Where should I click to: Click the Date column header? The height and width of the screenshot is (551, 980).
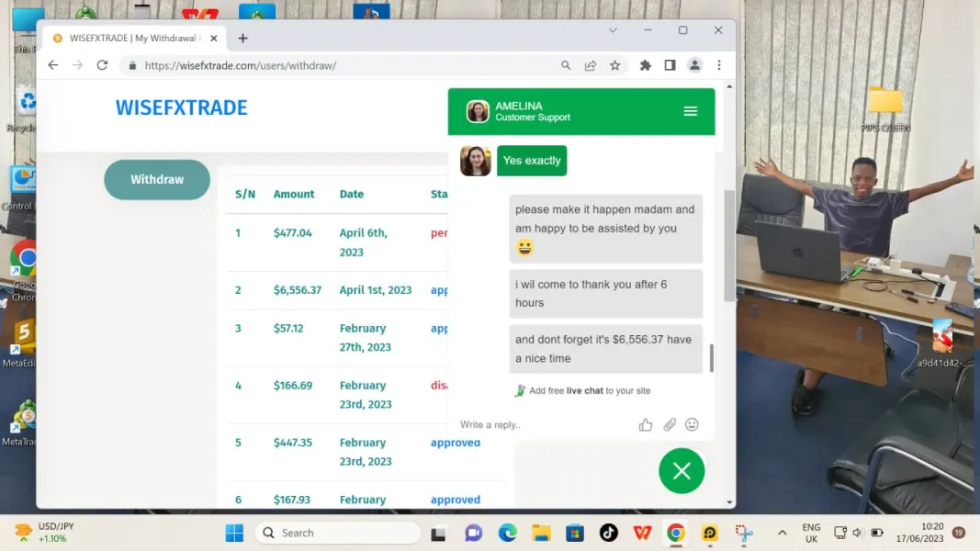tap(351, 195)
